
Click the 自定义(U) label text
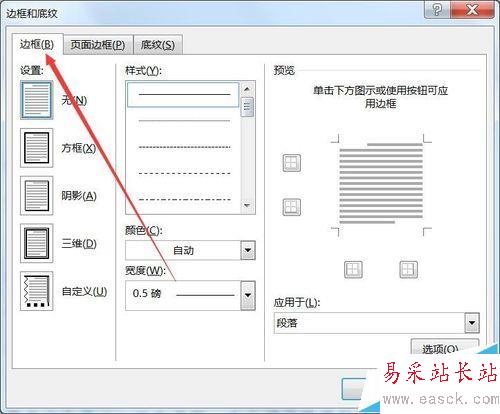coord(85,291)
